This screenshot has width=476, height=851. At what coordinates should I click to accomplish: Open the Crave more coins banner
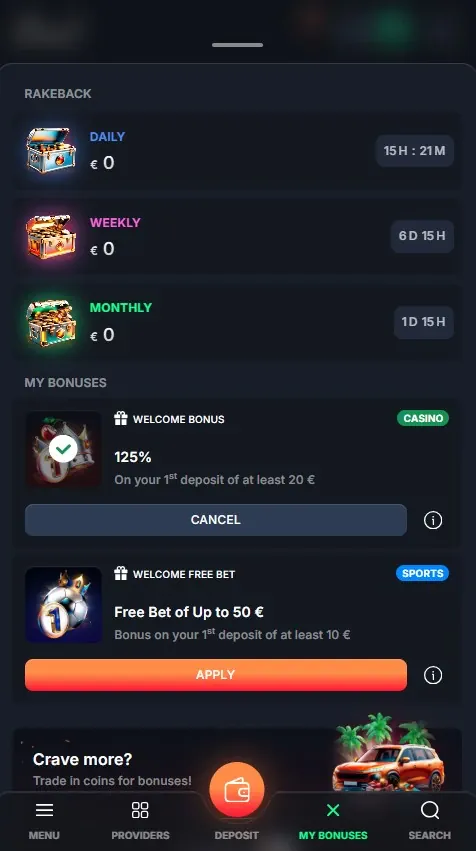[237, 760]
